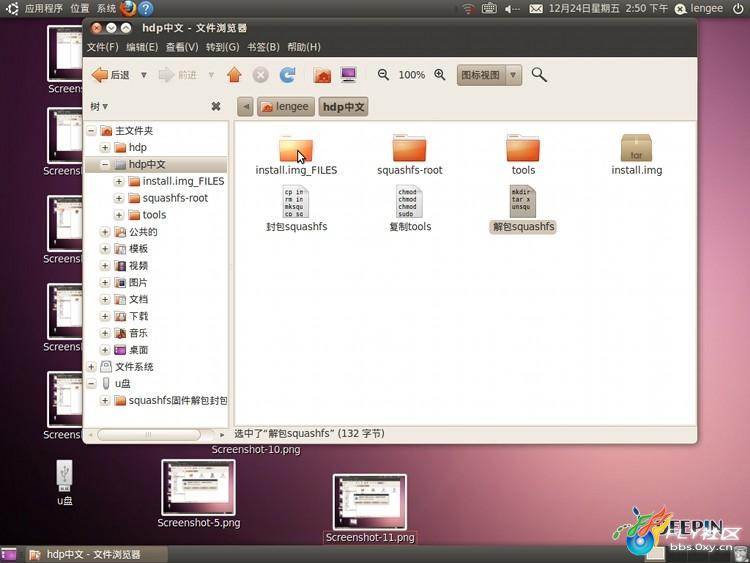Click the path bar left arrow
Screen dimensions: 750x563
[245, 107]
